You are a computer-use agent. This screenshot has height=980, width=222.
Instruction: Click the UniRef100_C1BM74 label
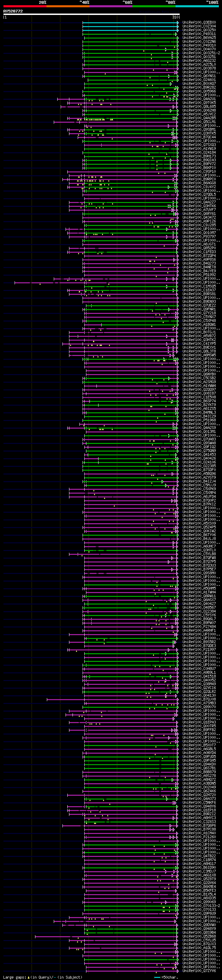(199, 860)
